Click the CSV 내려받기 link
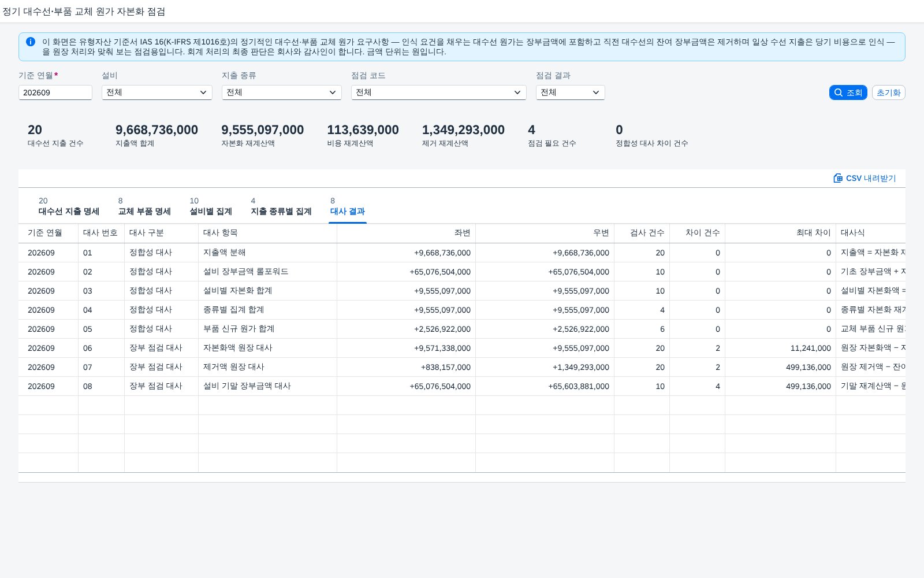Viewport: 924px width, 578px height. [x=865, y=178]
